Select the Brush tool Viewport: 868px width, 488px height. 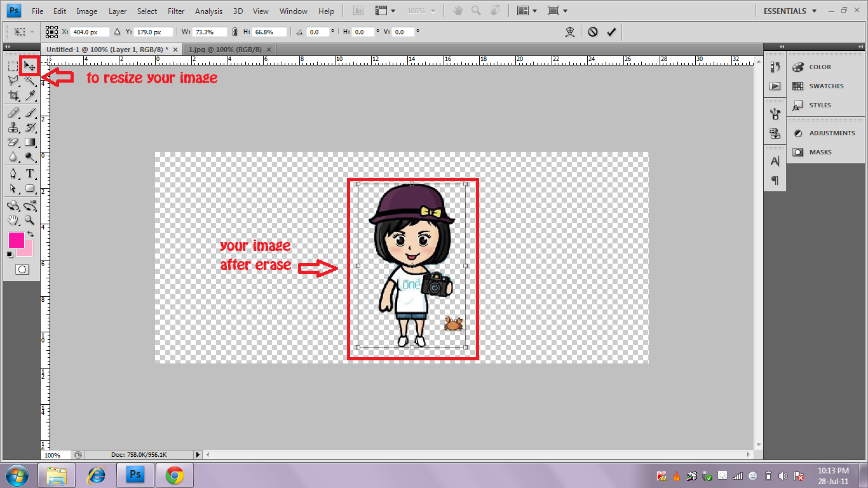coord(29,113)
